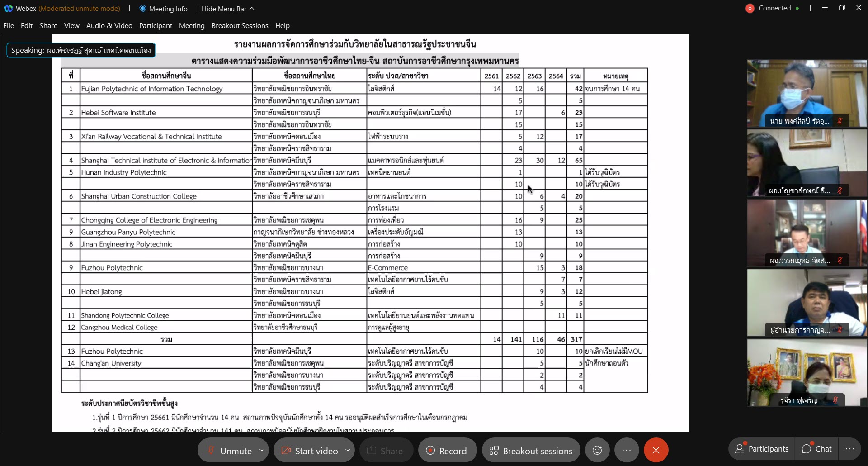868x466 pixels.
Task: Open the Participant menu
Action: coord(156,26)
